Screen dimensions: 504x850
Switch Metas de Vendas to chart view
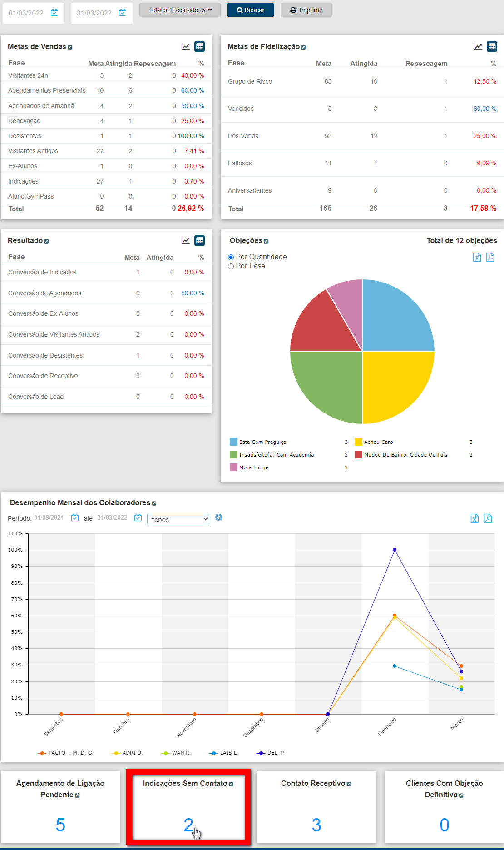pyautogui.click(x=186, y=47)
